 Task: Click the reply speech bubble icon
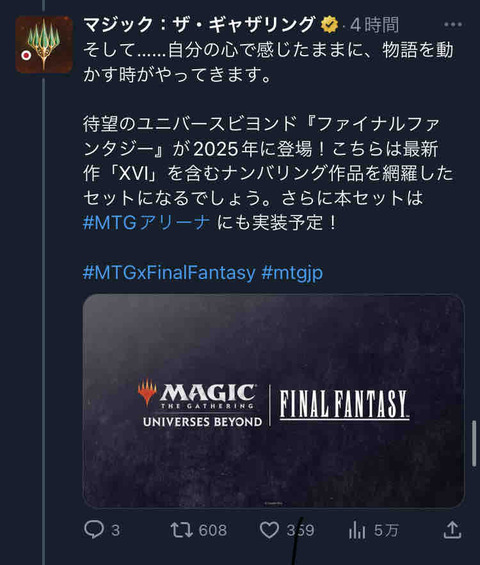click(x=94, y=530)
